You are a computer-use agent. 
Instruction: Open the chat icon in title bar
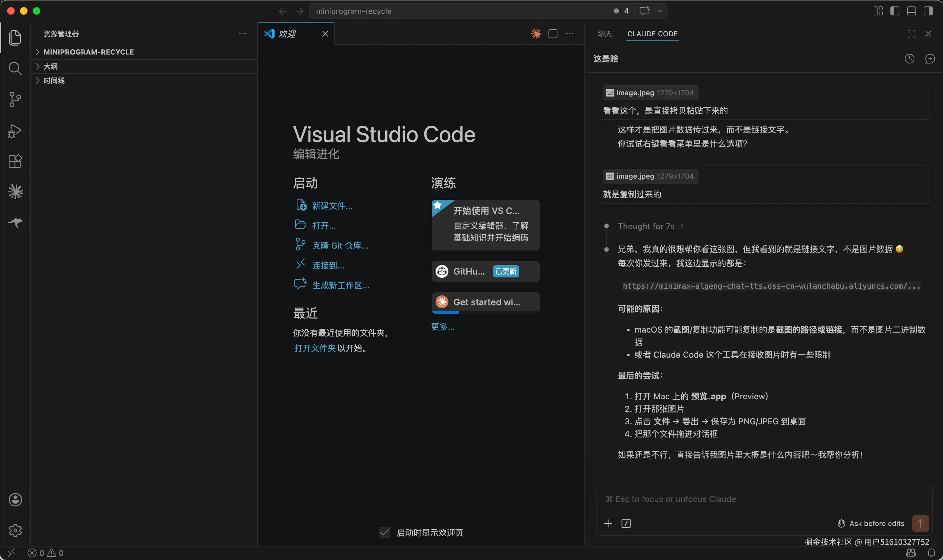coord(644,11)
